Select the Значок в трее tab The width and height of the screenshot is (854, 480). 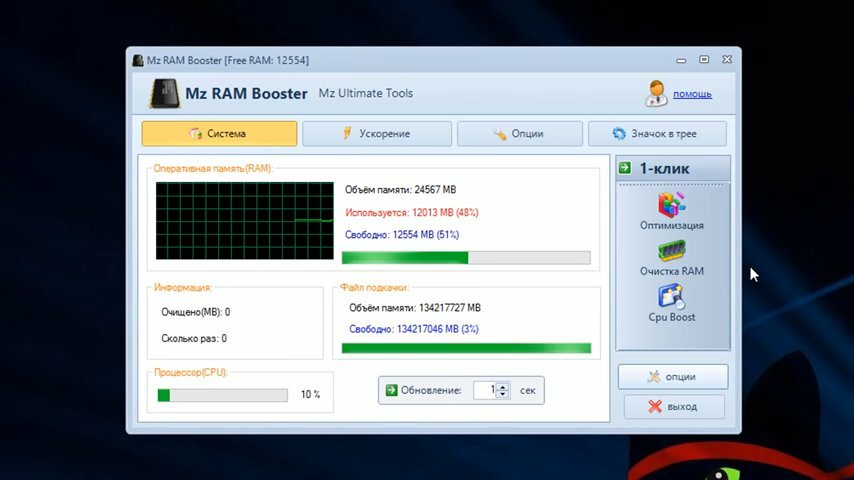(657, 133)
